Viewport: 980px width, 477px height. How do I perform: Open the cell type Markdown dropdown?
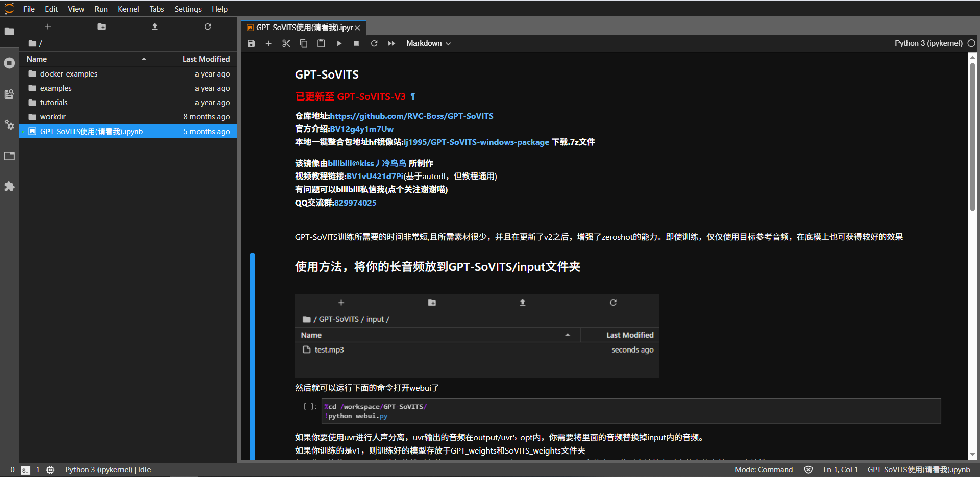(428, 43)
